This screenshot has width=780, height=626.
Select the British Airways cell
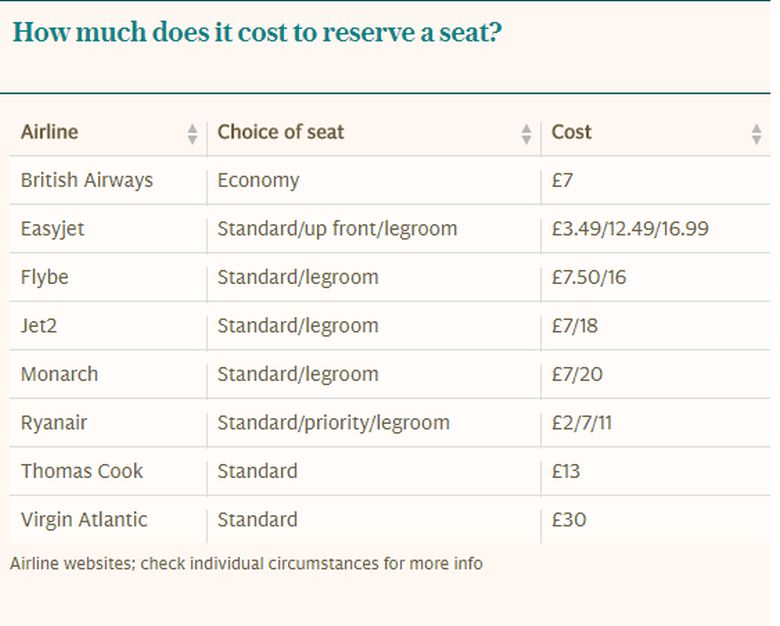[87, 181]
